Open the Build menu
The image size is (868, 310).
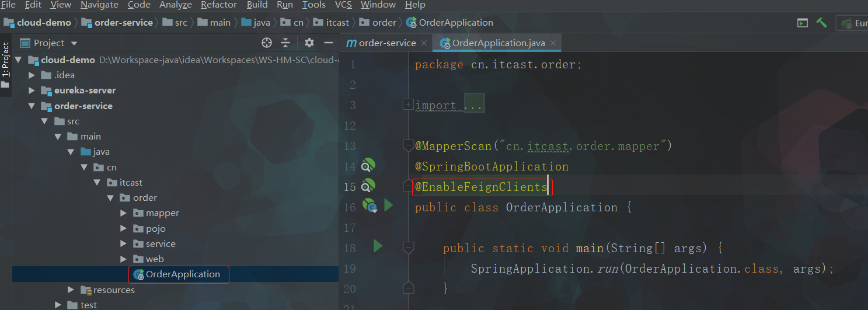pos(257,5)
